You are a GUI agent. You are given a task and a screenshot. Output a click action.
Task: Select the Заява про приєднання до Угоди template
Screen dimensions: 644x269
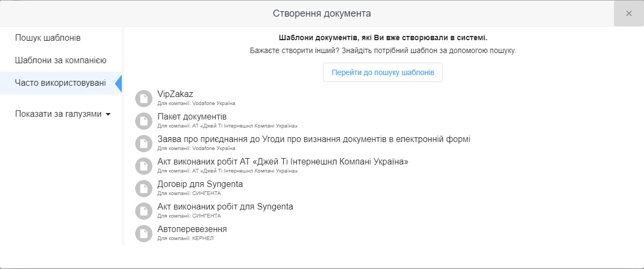click(313, 139)
